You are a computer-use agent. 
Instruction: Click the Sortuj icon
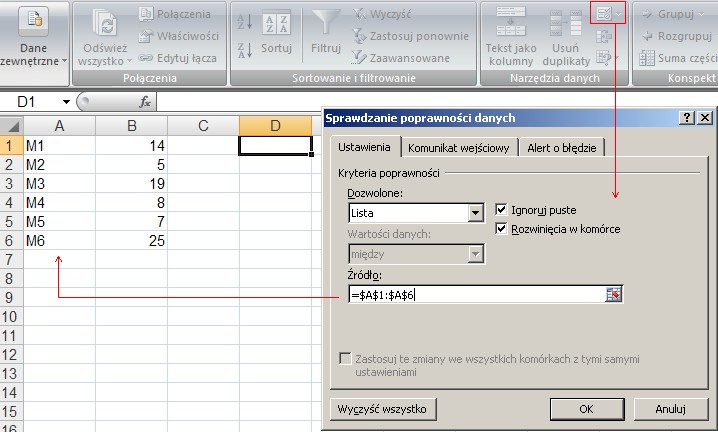(x=276, y=26)
